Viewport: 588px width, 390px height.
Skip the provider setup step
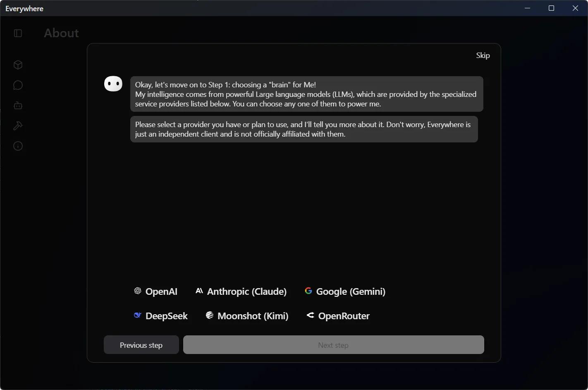483,55
